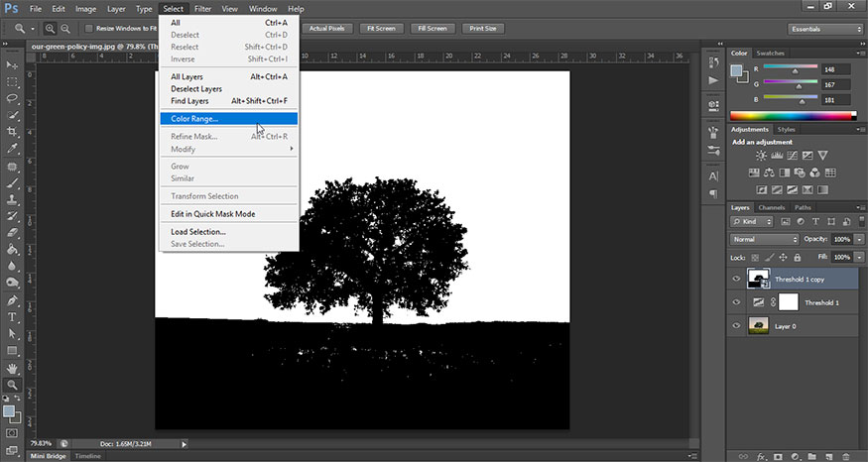Activate the Paint Bucket tool
The width and height of the screenshot is (868, 462).
13,250
